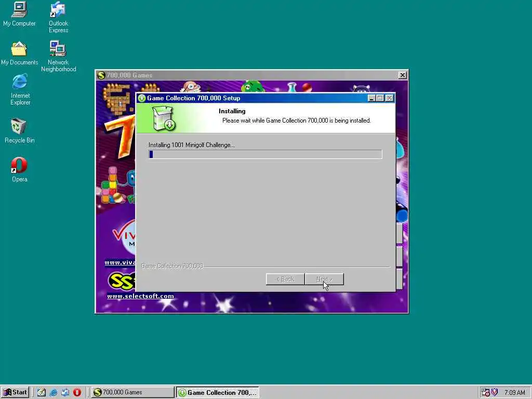Select the Outlook Express shortcut icon
This screenshot has height=399, width=532.
point(58,17)
